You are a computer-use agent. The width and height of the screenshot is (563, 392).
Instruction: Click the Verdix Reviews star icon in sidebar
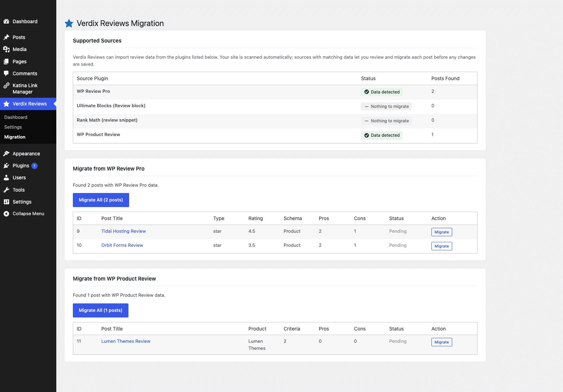coord(6,104)
